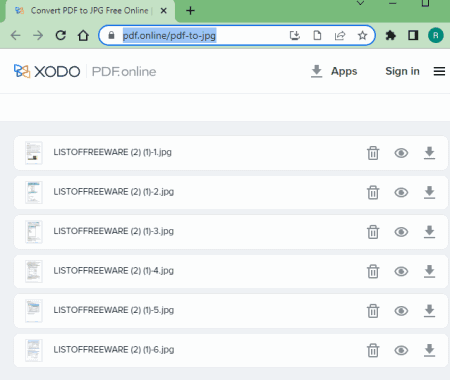
Task: Delete LISTOFFREEWARE (2) (1)-6.jpg with trash icon
Action: point(373,350)
